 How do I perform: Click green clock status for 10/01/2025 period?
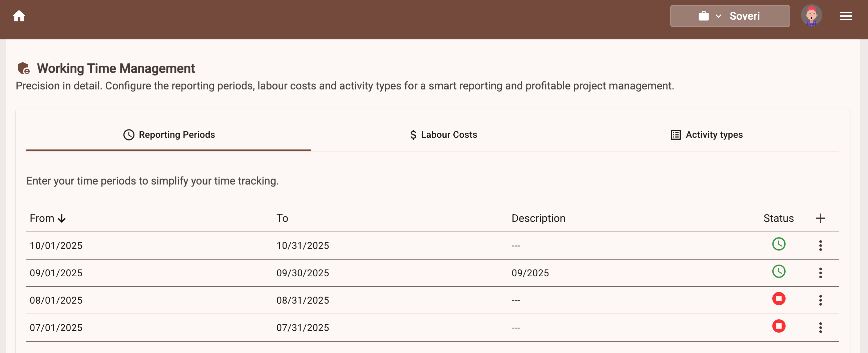778,244
